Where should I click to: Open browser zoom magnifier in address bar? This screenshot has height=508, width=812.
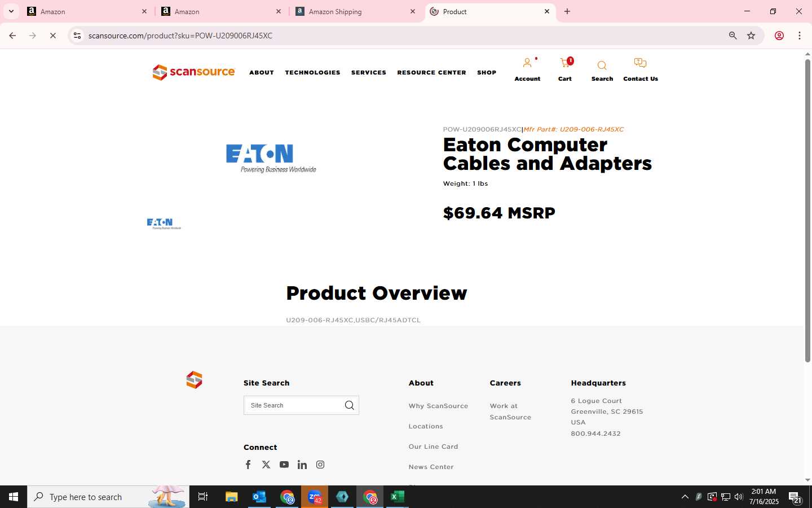pos(732,36)
